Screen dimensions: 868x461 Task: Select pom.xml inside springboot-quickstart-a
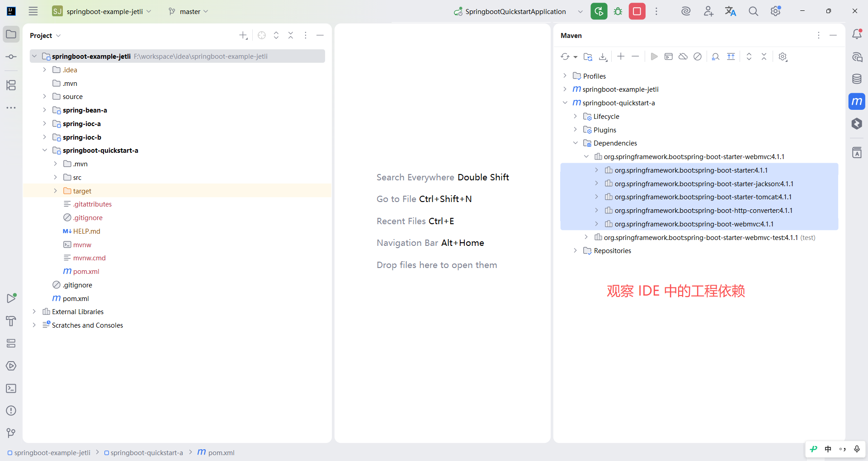point(86,271)
